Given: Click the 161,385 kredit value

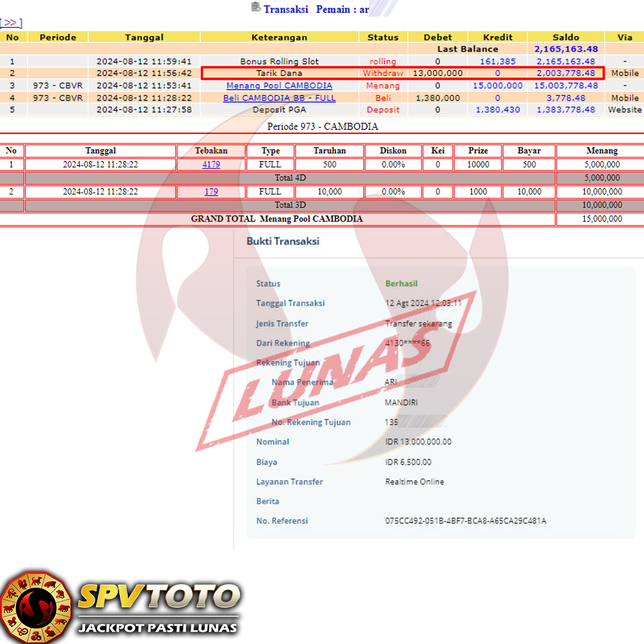Looking at the screenshot, I should [497, 62].
